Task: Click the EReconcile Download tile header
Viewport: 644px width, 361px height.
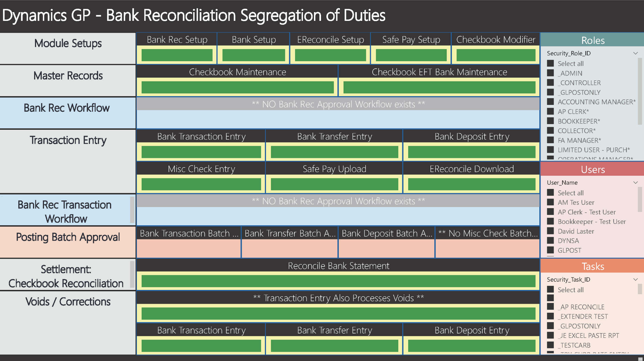Action: 471,169
